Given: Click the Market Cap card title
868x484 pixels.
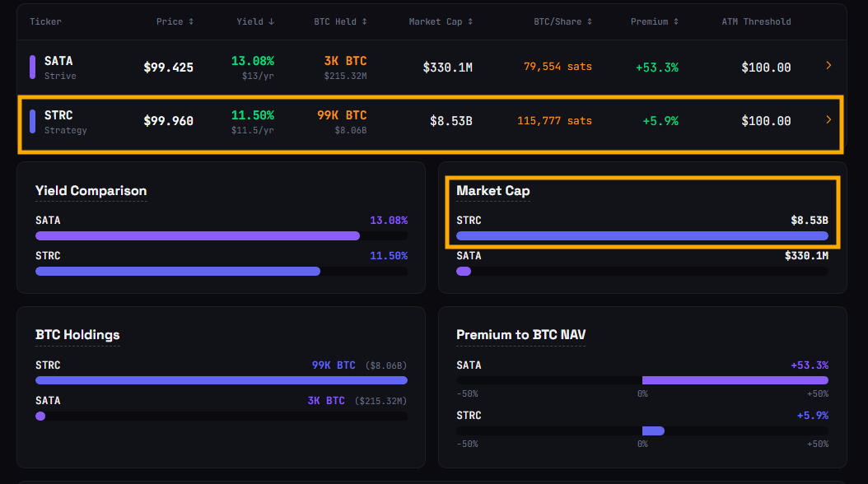Looking at the screenshot, I should (492, 191).
